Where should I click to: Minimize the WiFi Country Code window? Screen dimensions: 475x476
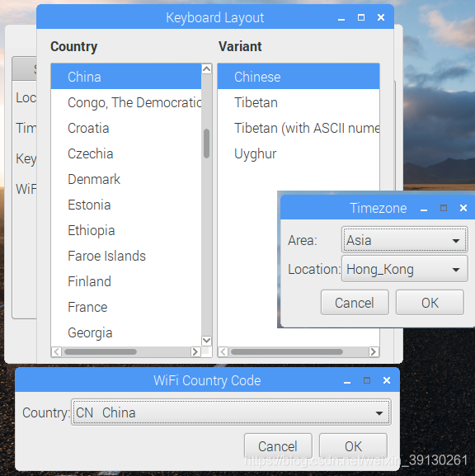(347, 381)
